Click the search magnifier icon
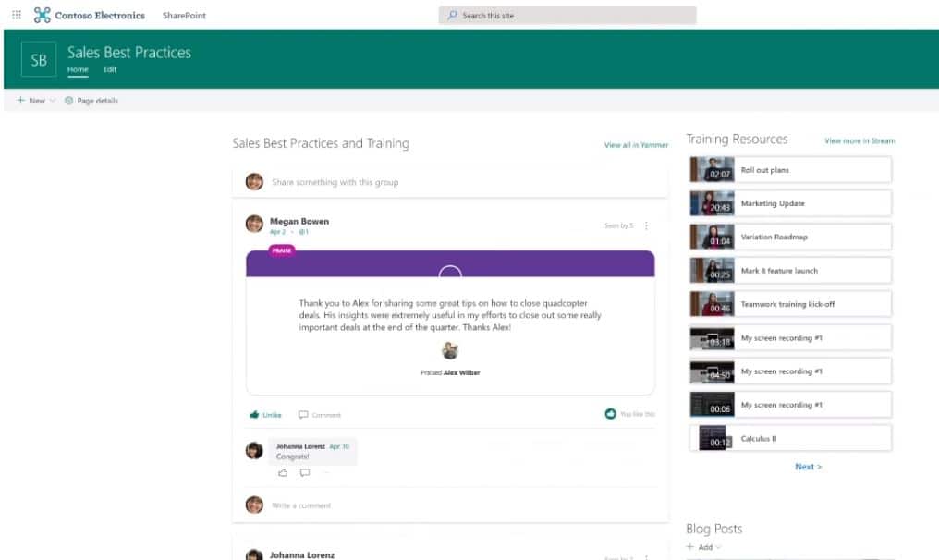The image size is (939, 560). [x=452, y=15]
